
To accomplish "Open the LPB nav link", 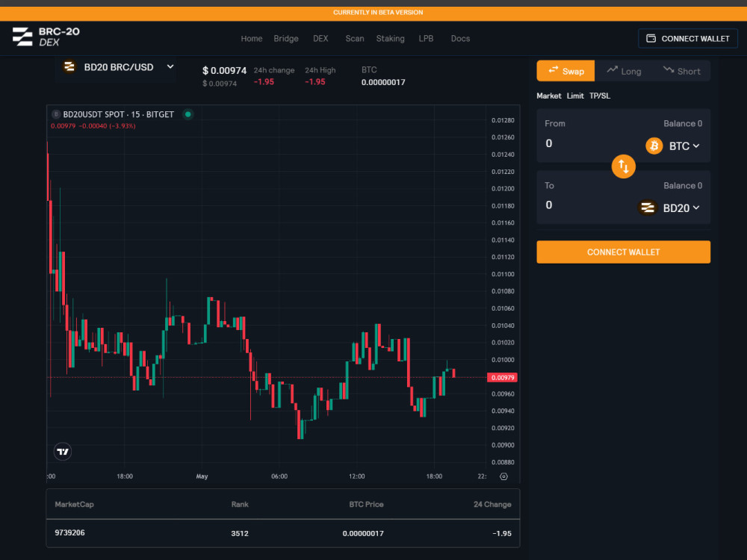I will click(426, 39).
